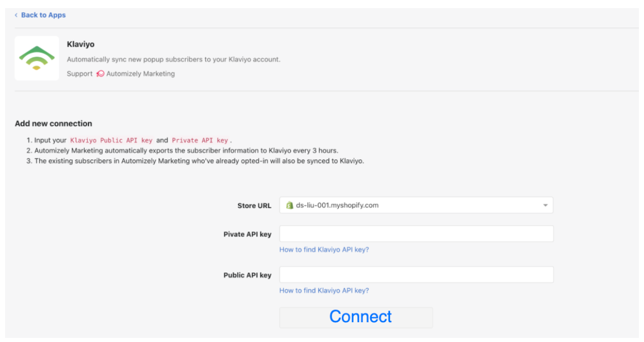Click 'Private API key' code text in instructions

[x=200, y=140]
